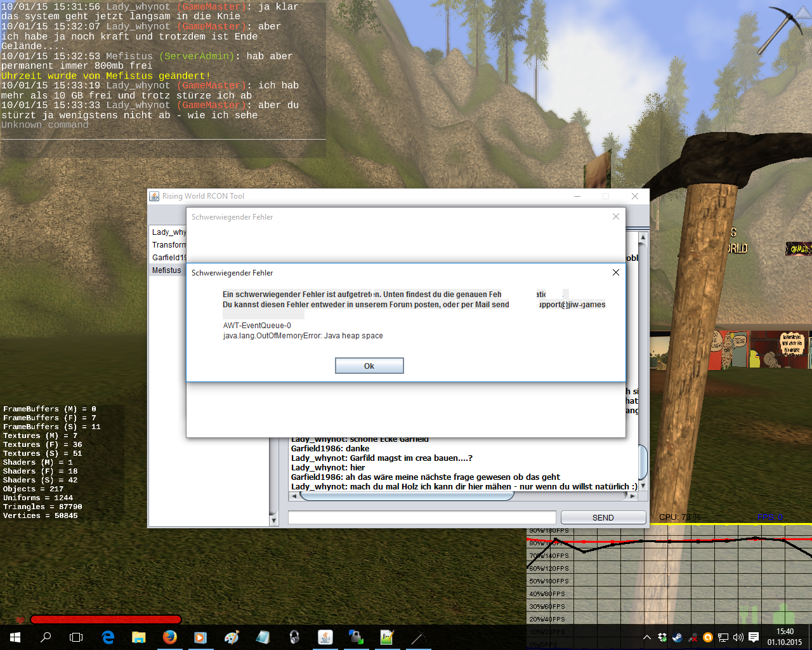
Task: Click player list scroll down arrow
Action: click(x=273, y=521)
